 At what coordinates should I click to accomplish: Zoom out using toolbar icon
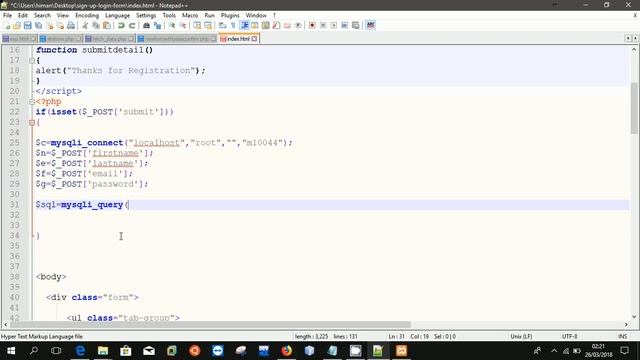coord(183,25)
